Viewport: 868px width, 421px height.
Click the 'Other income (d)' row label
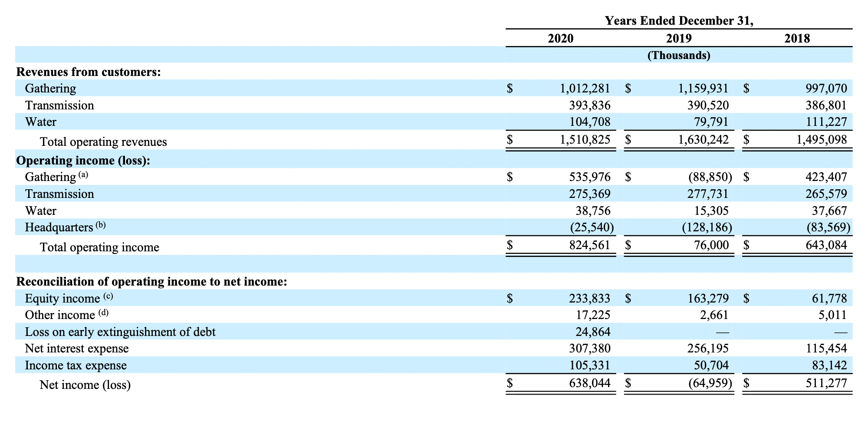pyautogui.click(x=67, y=315)
